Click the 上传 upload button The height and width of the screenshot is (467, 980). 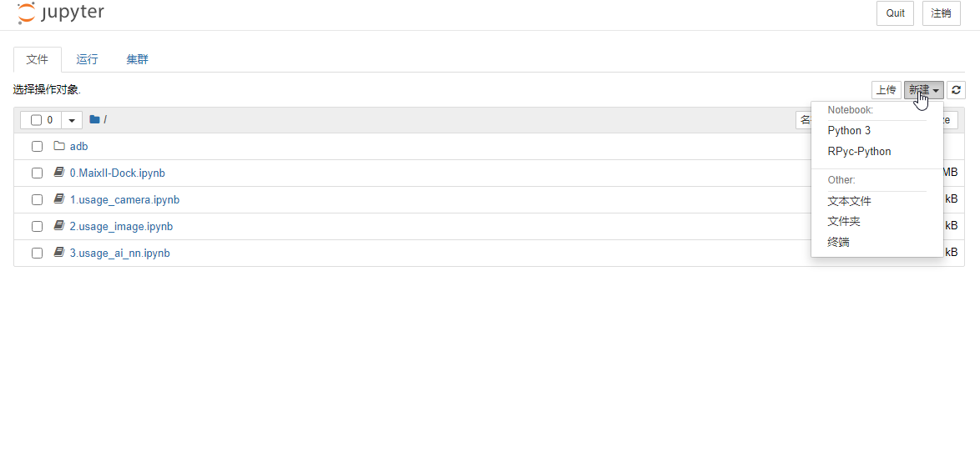(886, 90)
